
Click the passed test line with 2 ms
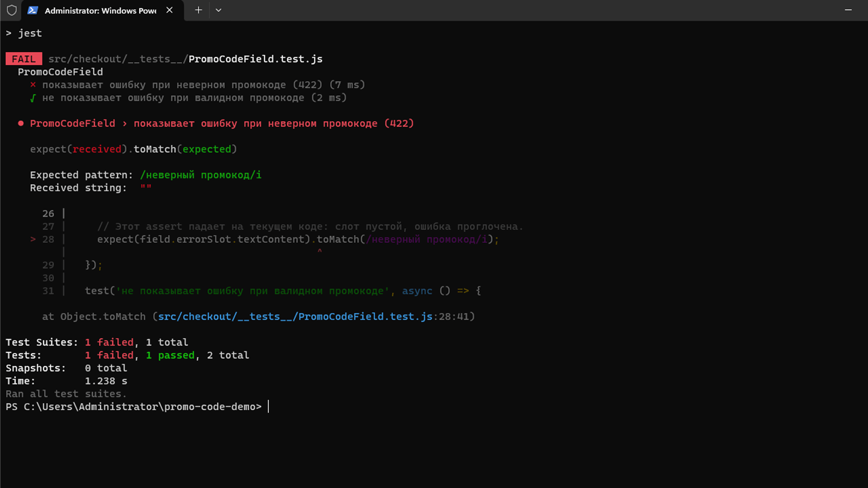pyautogui.click(x=188, y=97)
